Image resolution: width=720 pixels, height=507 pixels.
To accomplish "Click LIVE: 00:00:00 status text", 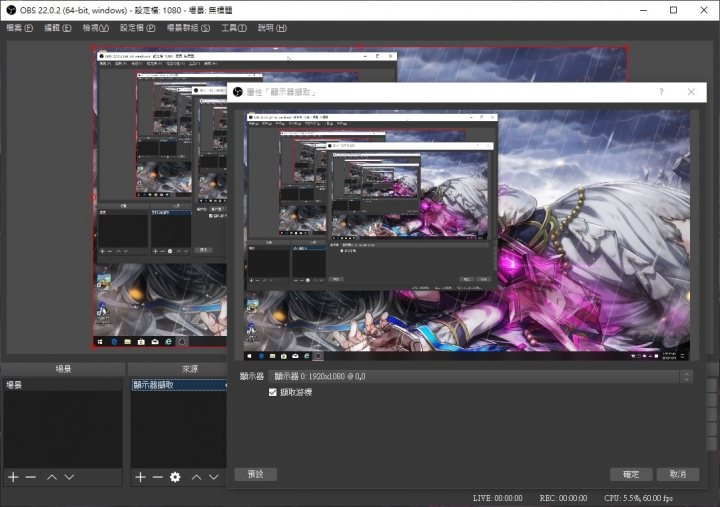I will (497, 498).
